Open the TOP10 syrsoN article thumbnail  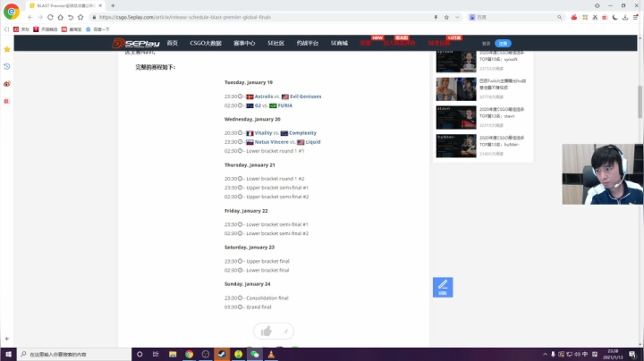[456, 61]
